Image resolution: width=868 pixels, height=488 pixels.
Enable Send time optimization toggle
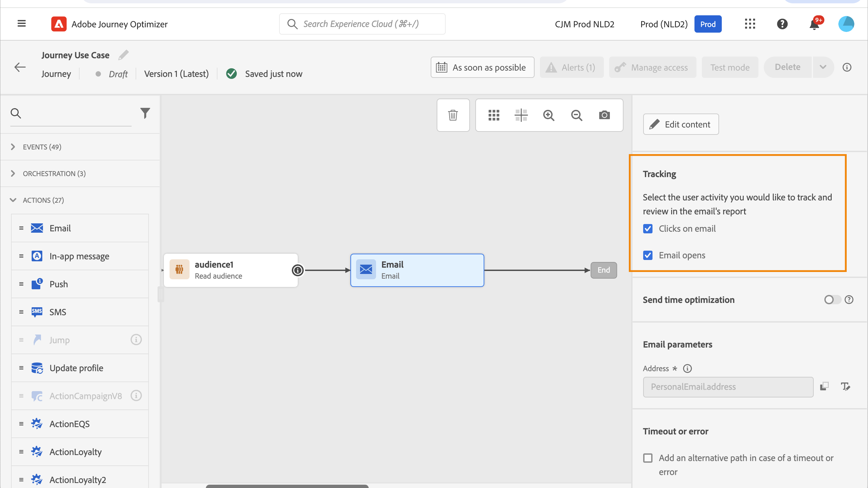(832, 299)
